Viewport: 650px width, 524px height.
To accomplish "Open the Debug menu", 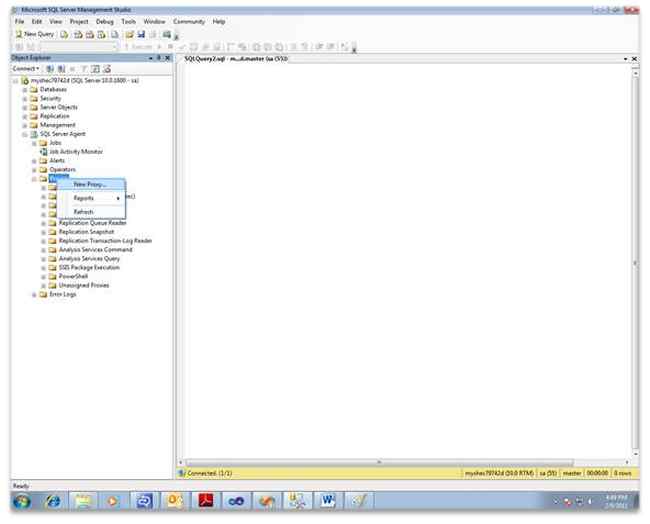I will coord(104,21).
